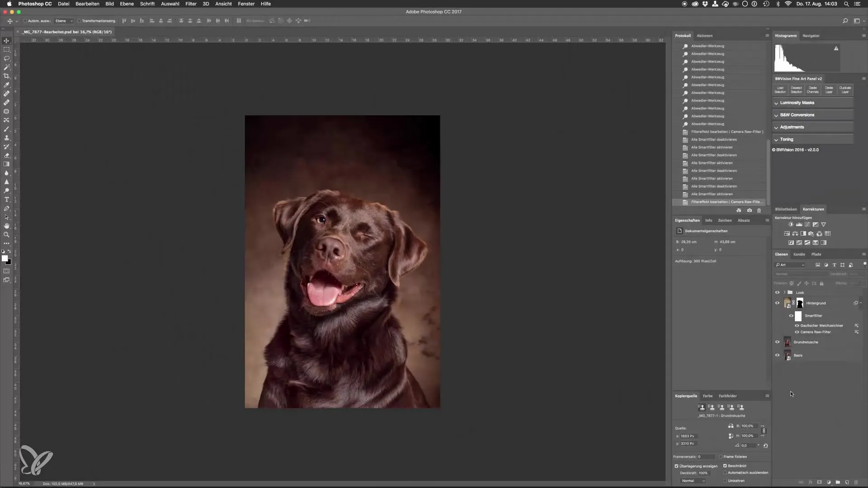Open the Bild menu
Viewport: 868px width, 488px height.
coord(109,4)
